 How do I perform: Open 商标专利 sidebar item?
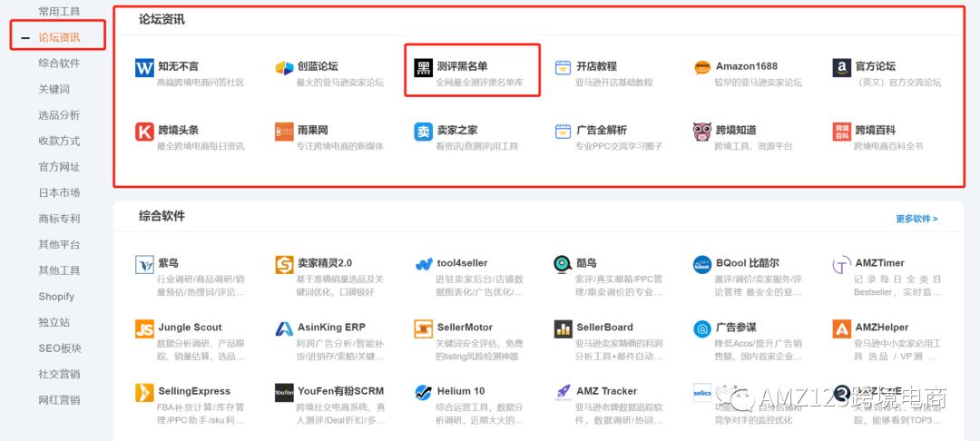click(59, 219)
